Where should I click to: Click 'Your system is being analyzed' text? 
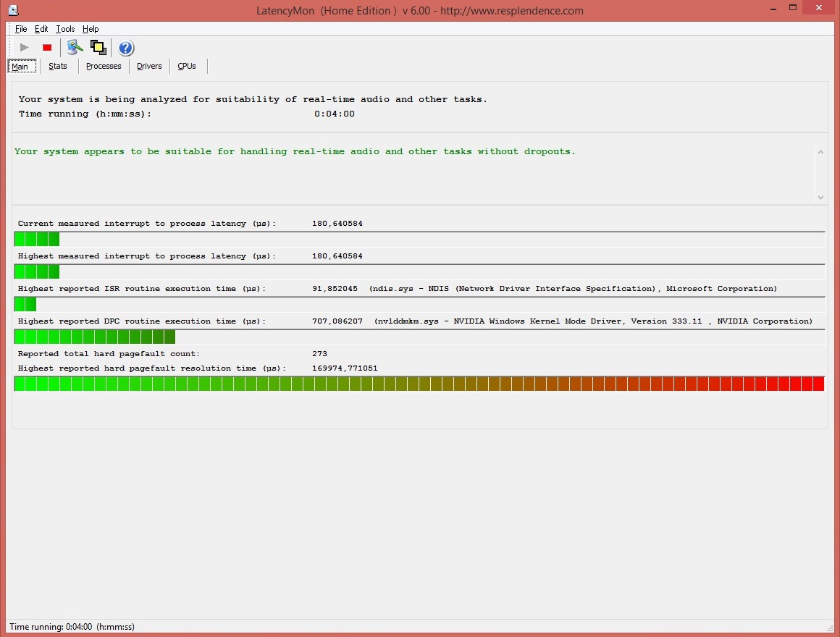[253, 100]
